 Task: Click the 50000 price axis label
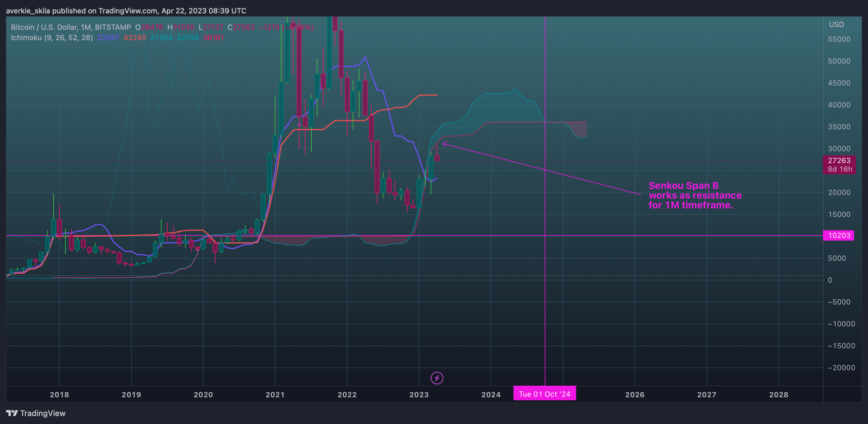click(x=839, y=61)
